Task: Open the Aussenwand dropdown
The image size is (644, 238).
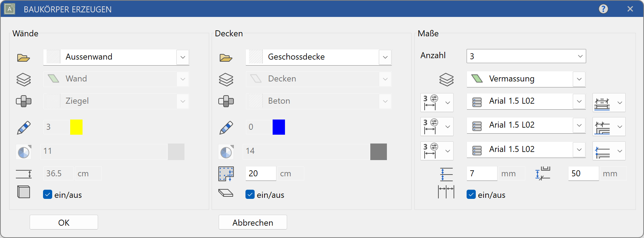Action: click(183, 57)
